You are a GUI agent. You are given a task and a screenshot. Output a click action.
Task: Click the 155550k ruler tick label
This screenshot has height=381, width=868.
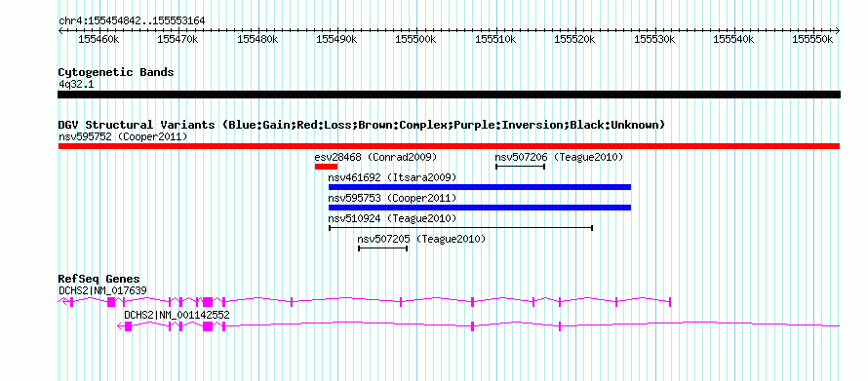pyautogui.click(x=813, y=39)
